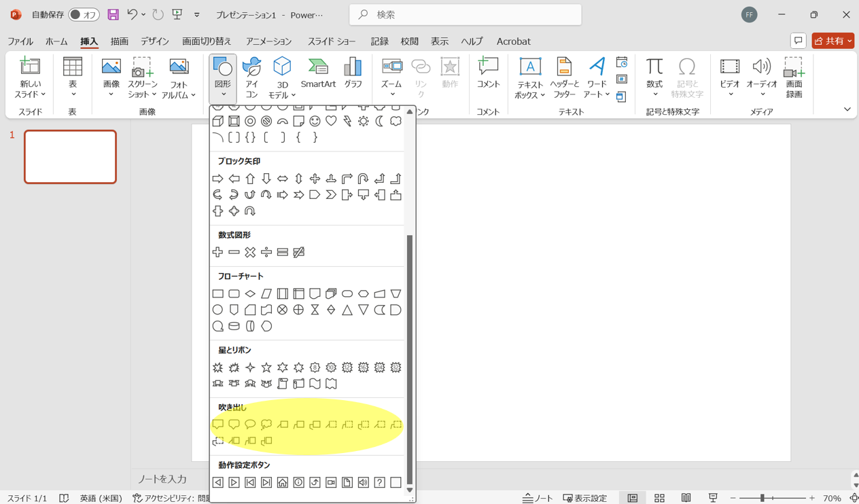Select the heart shape
Screen dimensions: 859x504
pyautogui.click(x=331, y=122)
